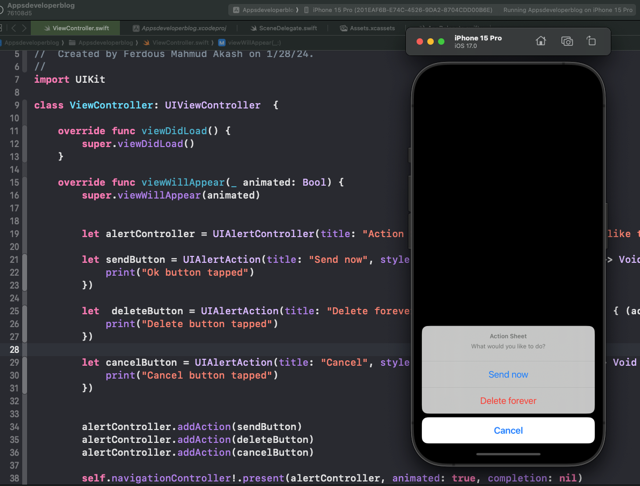Screen dimensions: 640x486
Task: Tap the Simulator Home button icon
Action: click(540, 41)
